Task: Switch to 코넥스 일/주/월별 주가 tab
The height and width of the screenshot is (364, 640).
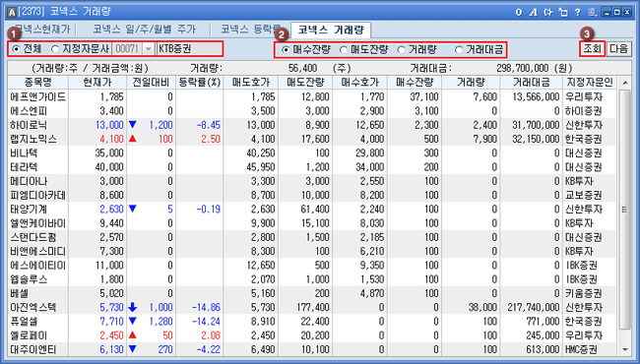Action: [x=144, y=30]
